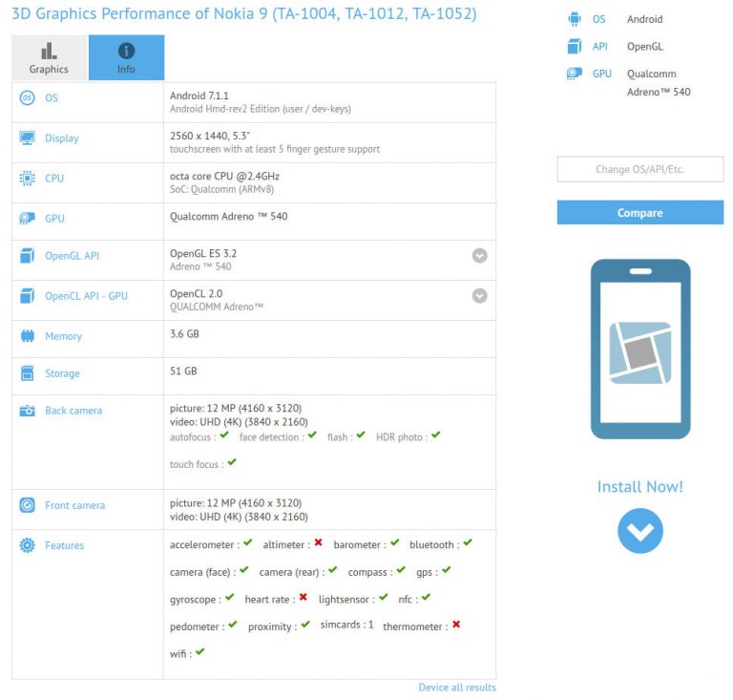Click the Front camera label
The height and width of the screenshot is (700, 733).
pos(74,505)
